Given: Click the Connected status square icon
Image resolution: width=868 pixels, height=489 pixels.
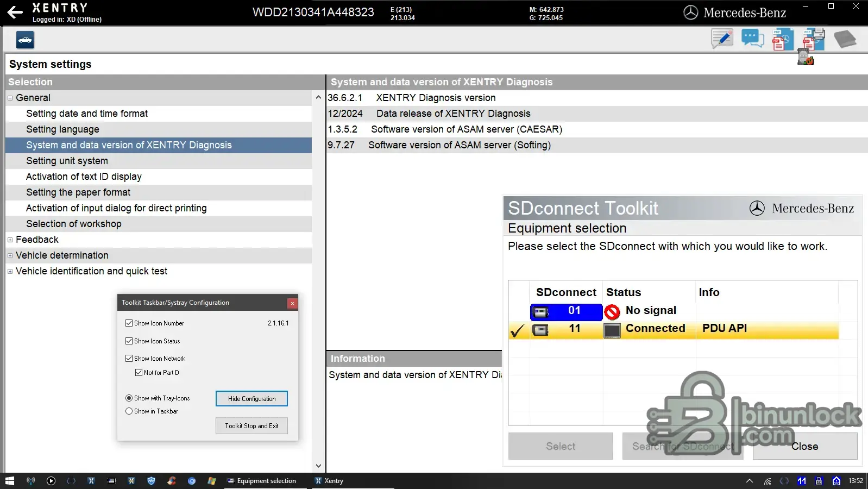Looking at the screenshot, I should [612, 330].
